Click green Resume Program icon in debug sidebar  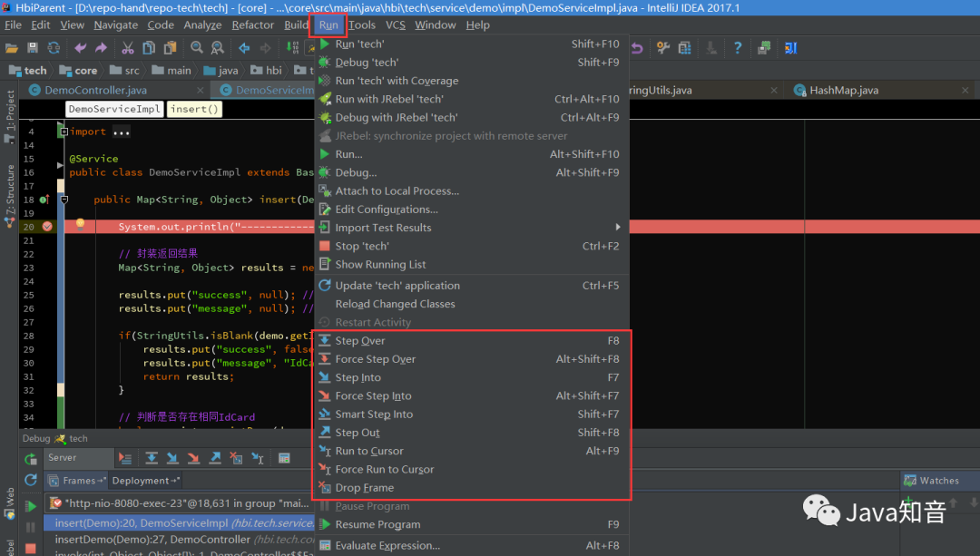coord(31,505)
